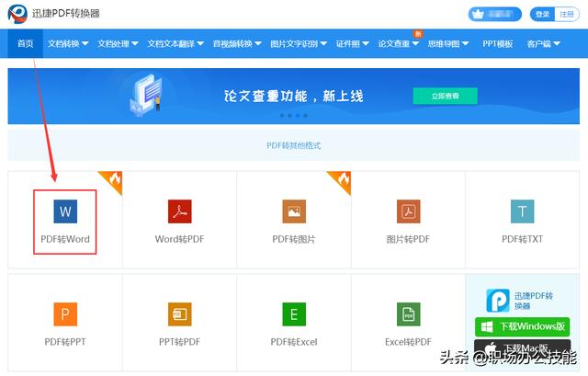Expand the 证件照 dropdown menu
Screen dimensions: 588x376
click(352, 43)
